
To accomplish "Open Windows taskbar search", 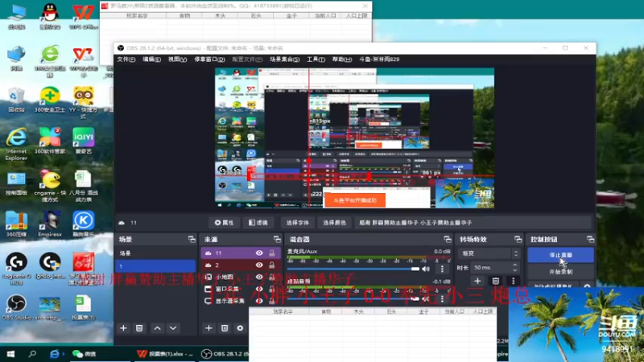I will [x=32, y=354].
